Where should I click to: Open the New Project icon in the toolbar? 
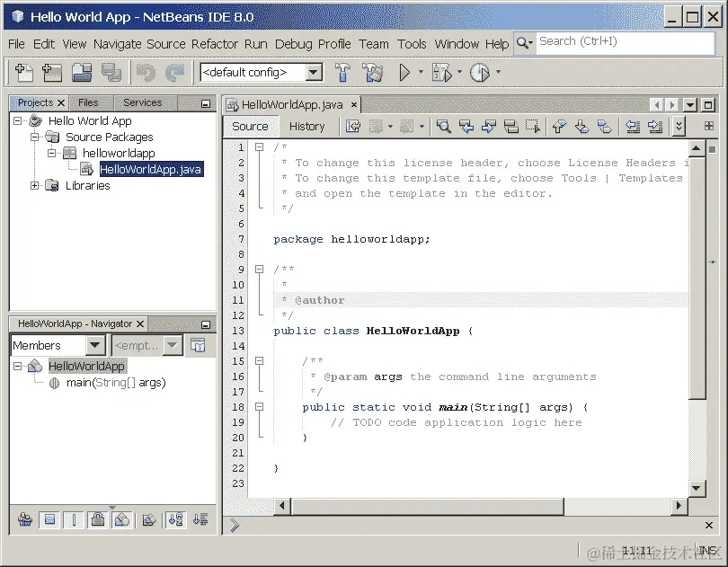tap(51, 73)
